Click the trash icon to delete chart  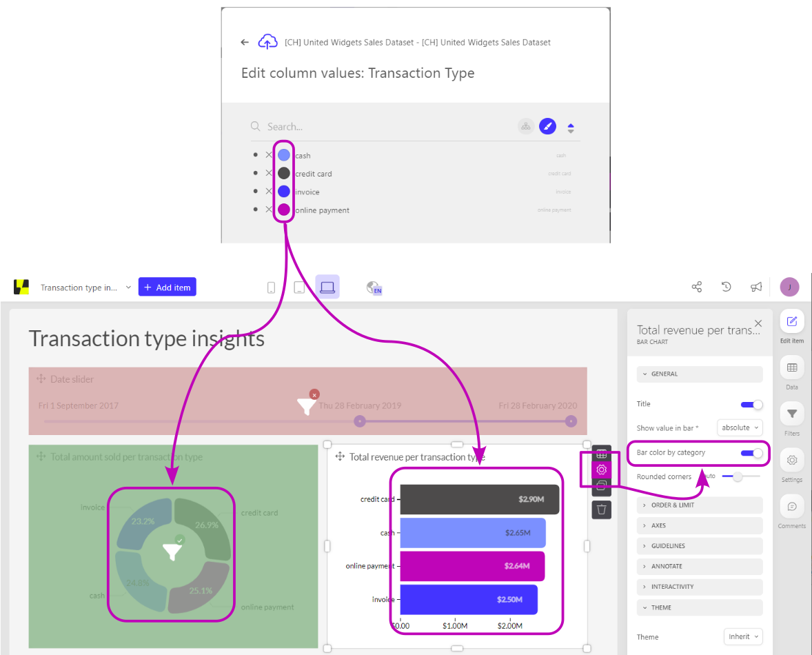[602, 509]
